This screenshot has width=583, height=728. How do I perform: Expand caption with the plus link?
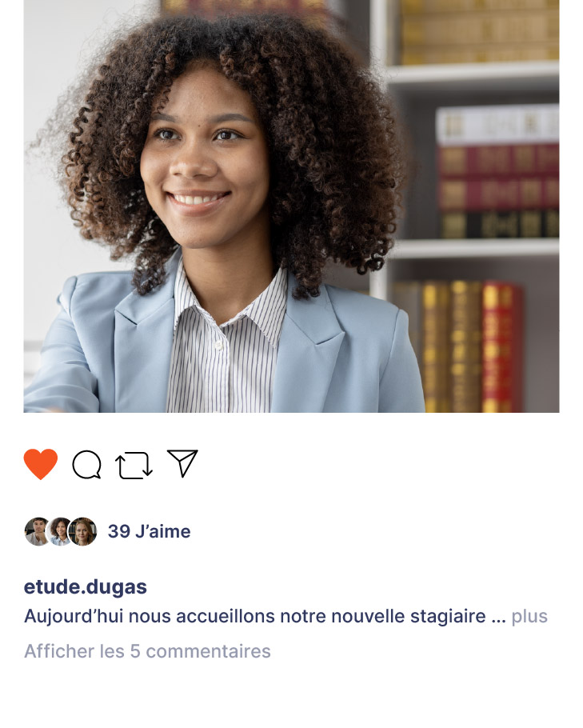(x=529, y=617)
